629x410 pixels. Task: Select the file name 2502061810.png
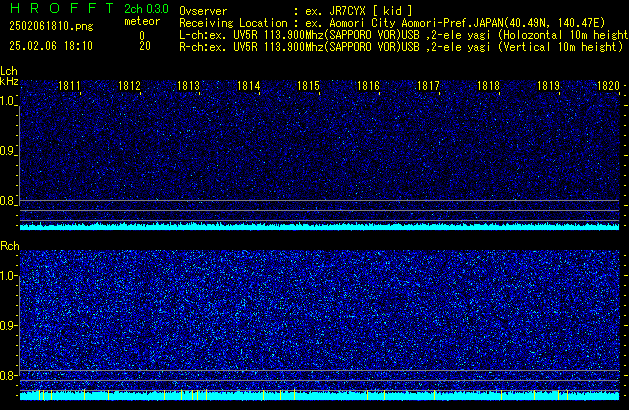51,26
